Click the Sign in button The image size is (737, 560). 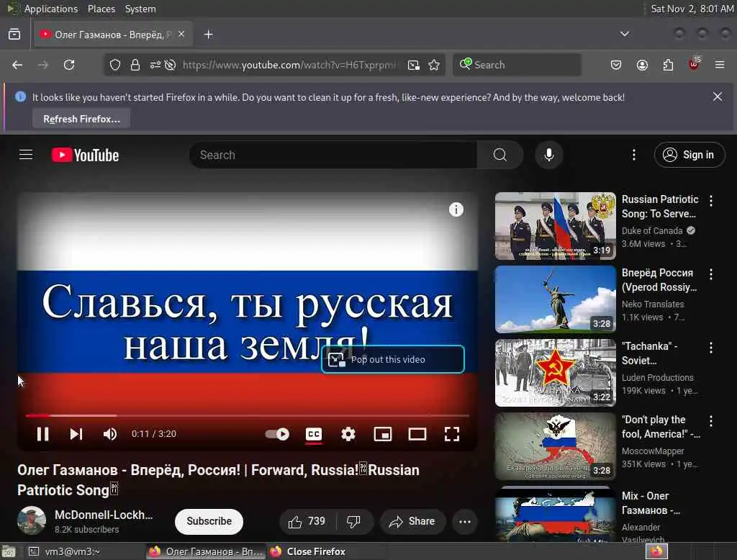[689, 155]
